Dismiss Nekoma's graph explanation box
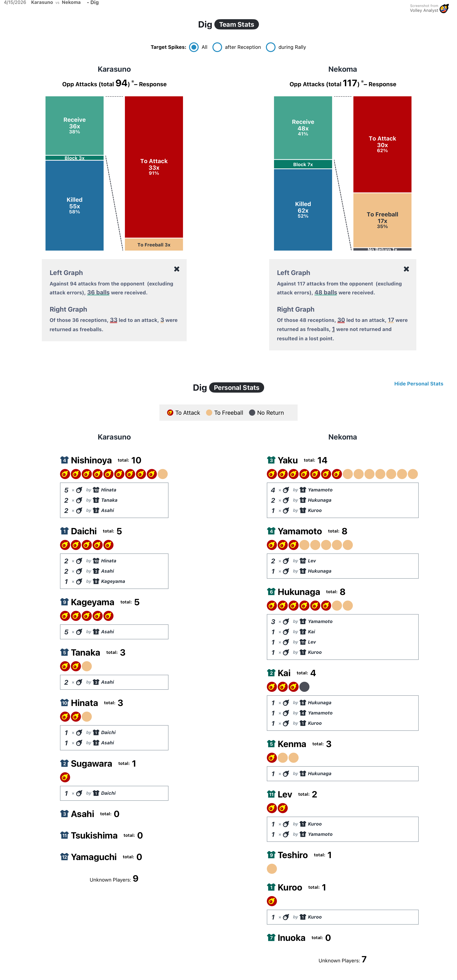Image resolution: width=457 pixels, height=980 pixels. point(406,269)
